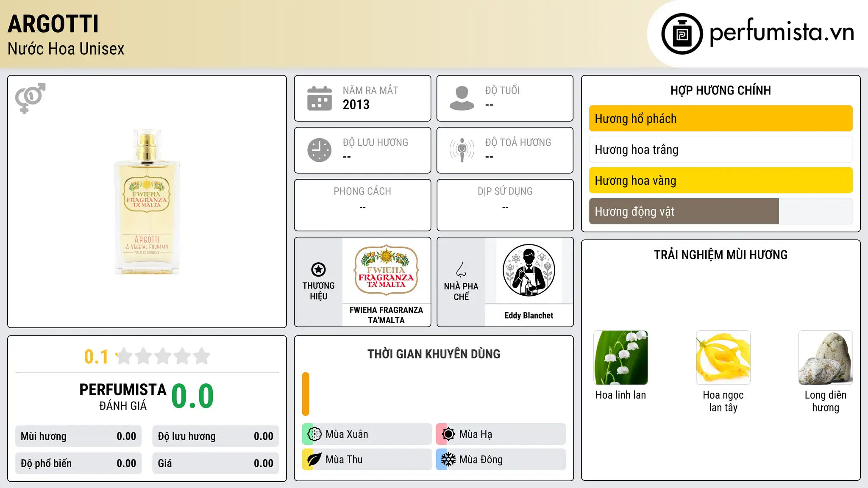The height and width of the screenshot is (488, 868).
Task: Click the Độ lưu hương 0.00 score row
Action: pyautogui.click(x=215, y=436)
